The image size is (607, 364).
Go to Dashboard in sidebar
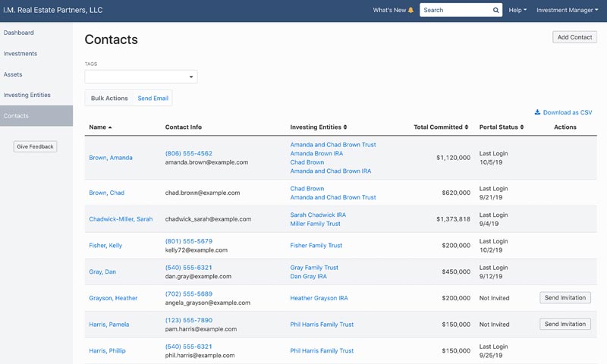18,33
